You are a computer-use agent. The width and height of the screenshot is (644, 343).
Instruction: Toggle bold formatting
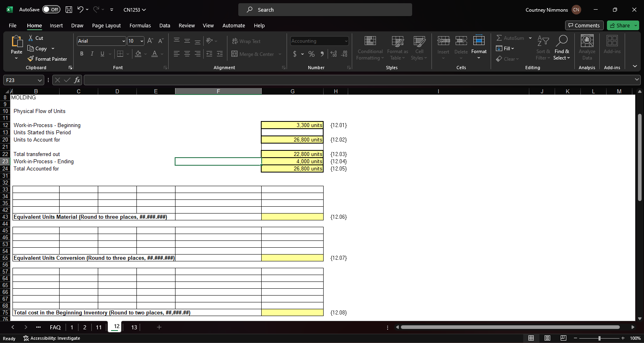82,54
